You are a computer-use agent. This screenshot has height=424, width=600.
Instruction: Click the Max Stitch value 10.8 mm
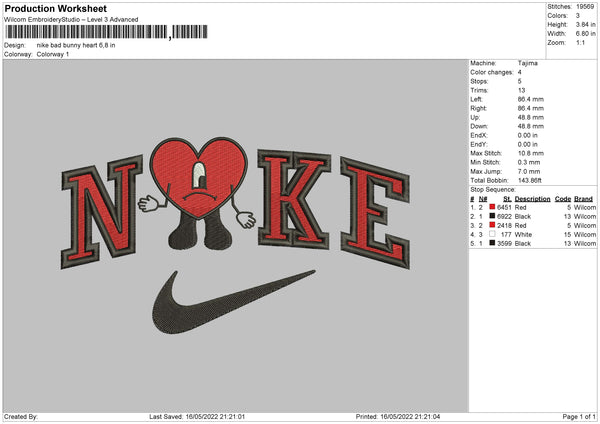coord(531,153)
